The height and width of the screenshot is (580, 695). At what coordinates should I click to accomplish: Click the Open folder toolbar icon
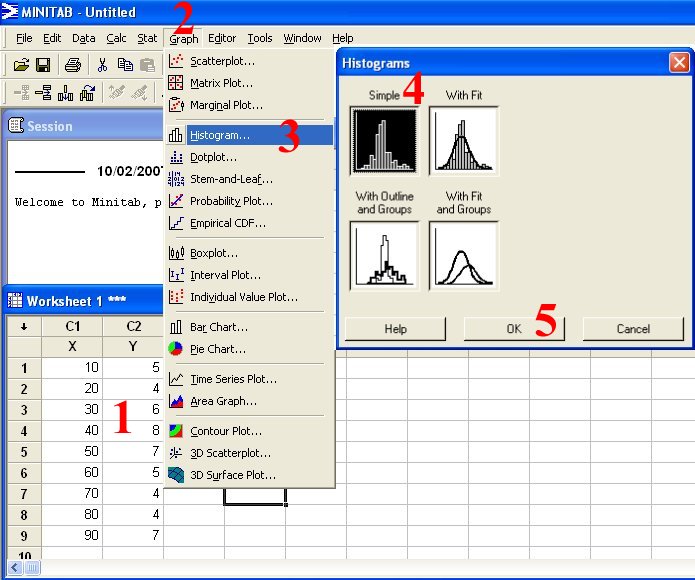[21, 65]
